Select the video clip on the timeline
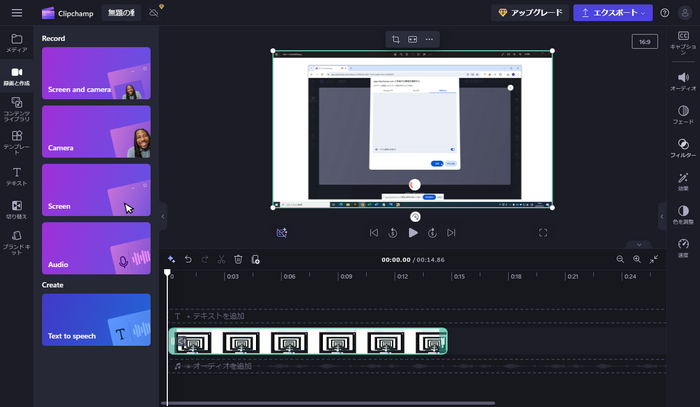This screenshot has height=407, width=700. click(x=308, y=342)
